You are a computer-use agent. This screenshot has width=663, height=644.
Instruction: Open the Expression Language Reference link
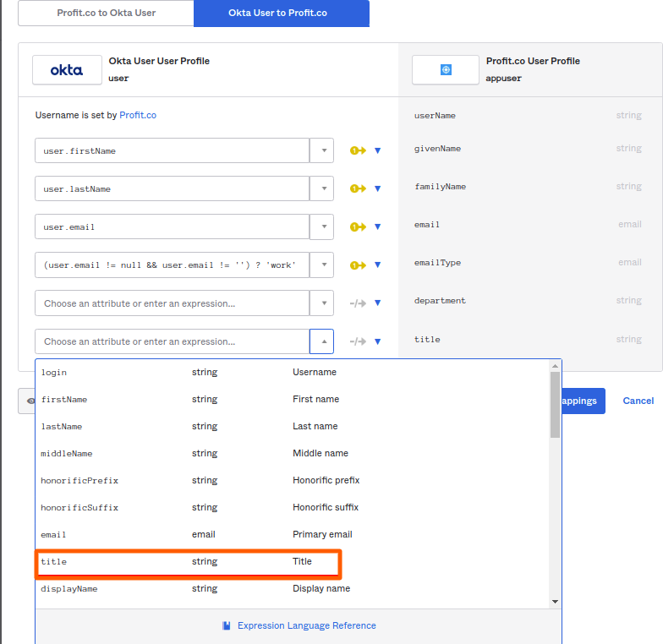click(x=306, y=625)
